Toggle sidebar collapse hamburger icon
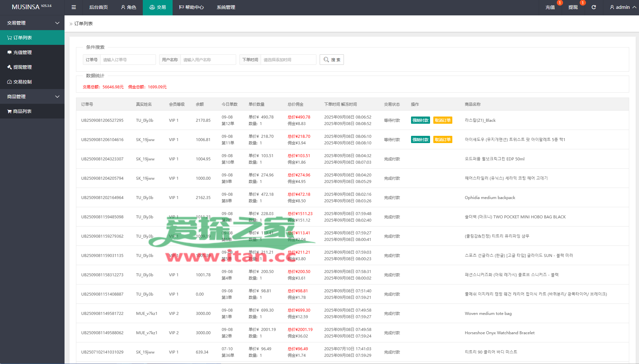 [x=74, y=7]
